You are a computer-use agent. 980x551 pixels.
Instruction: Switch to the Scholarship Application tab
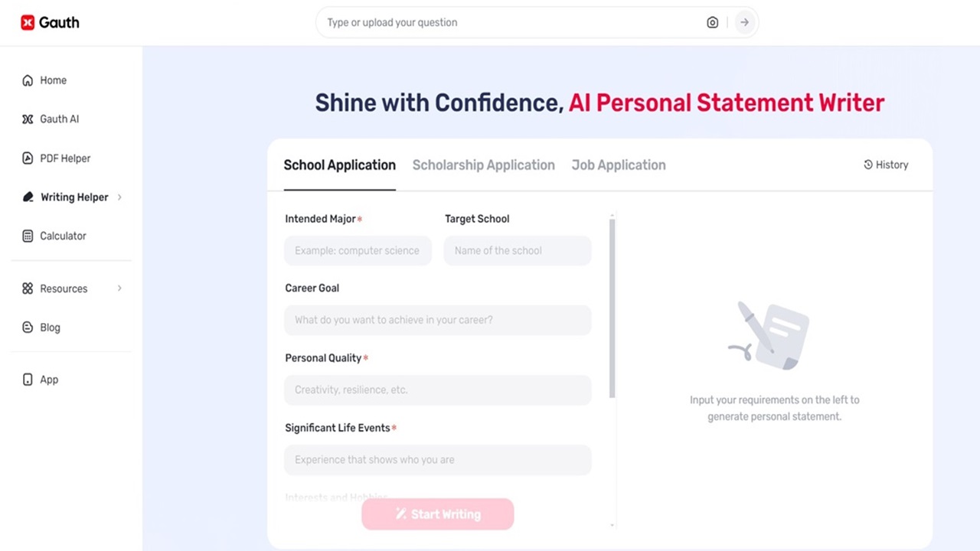click(483, 165)
